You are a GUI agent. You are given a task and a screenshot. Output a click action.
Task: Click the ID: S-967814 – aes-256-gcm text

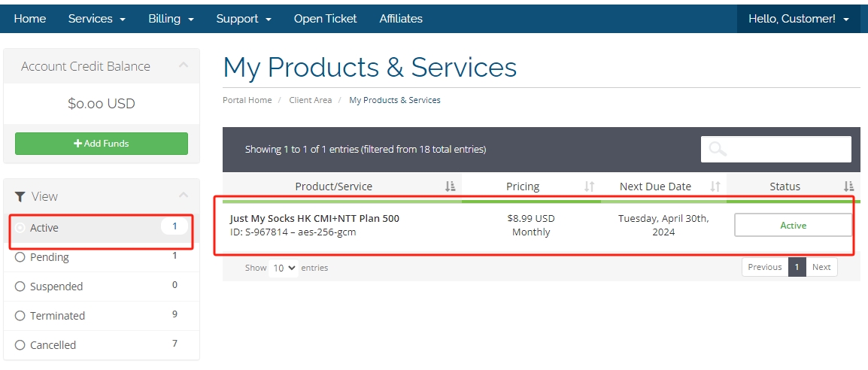293,232
